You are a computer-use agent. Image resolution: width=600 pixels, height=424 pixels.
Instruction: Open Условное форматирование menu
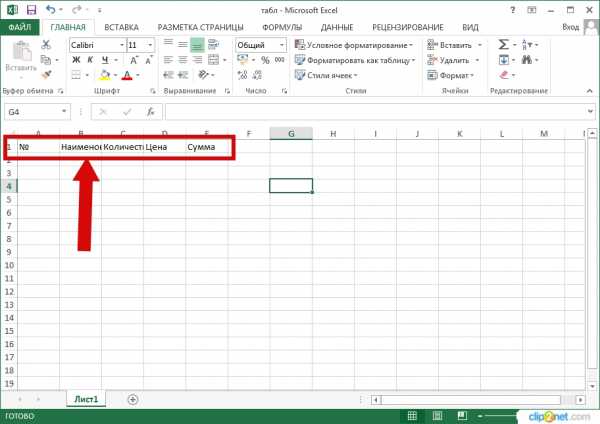coord(354,45)
